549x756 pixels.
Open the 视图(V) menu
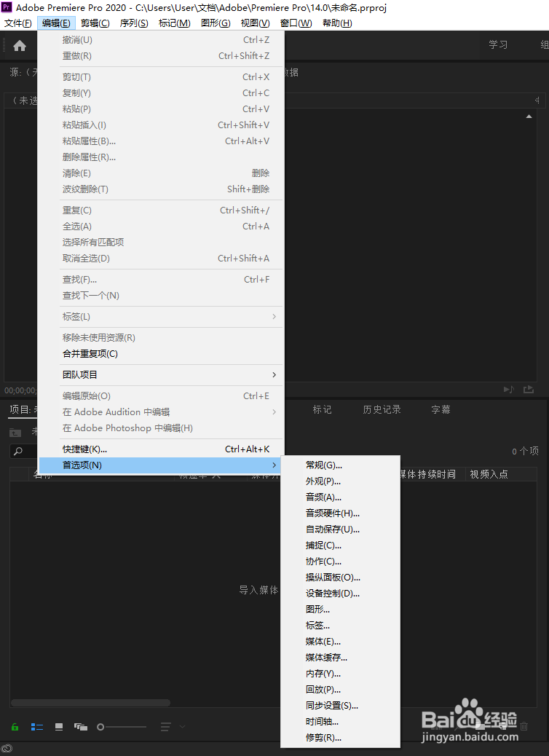pos(255,23)
